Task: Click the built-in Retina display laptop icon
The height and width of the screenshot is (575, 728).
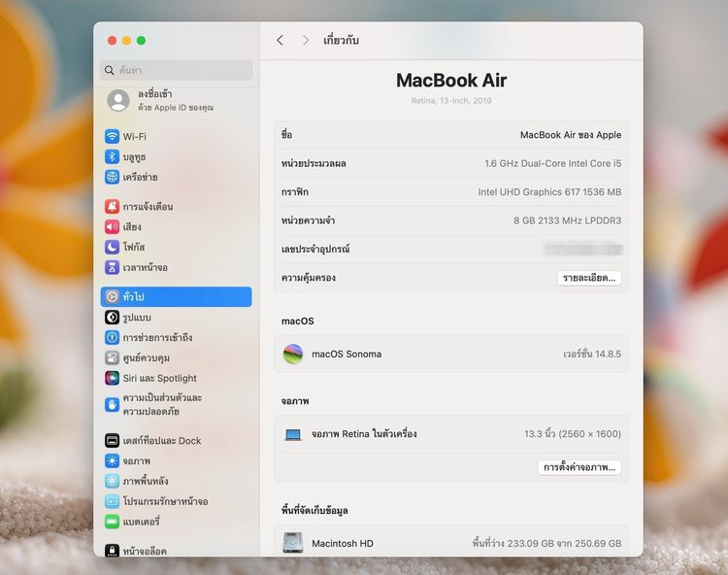Action: [293, 434]
